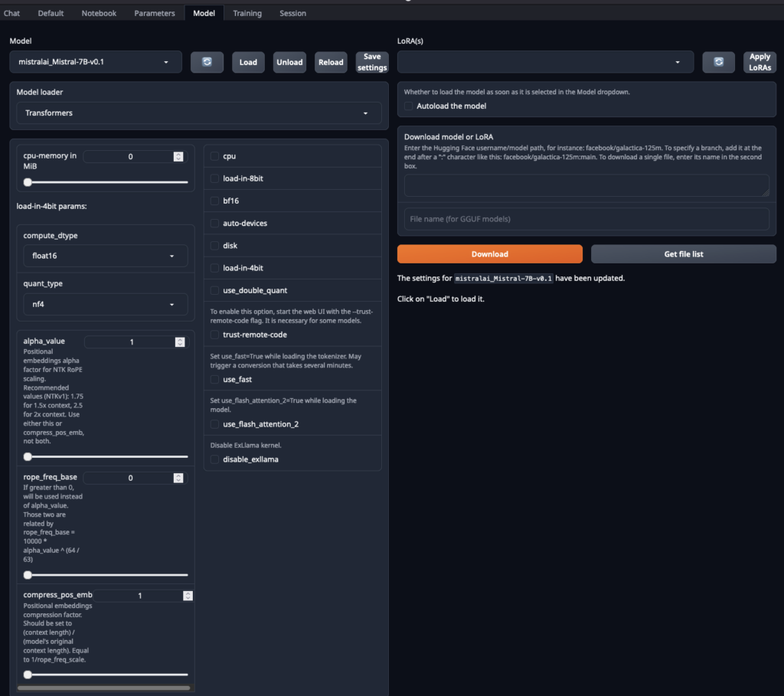Click the Load button
This screenshot has height=696, width=784.
(x=248, y=62)
